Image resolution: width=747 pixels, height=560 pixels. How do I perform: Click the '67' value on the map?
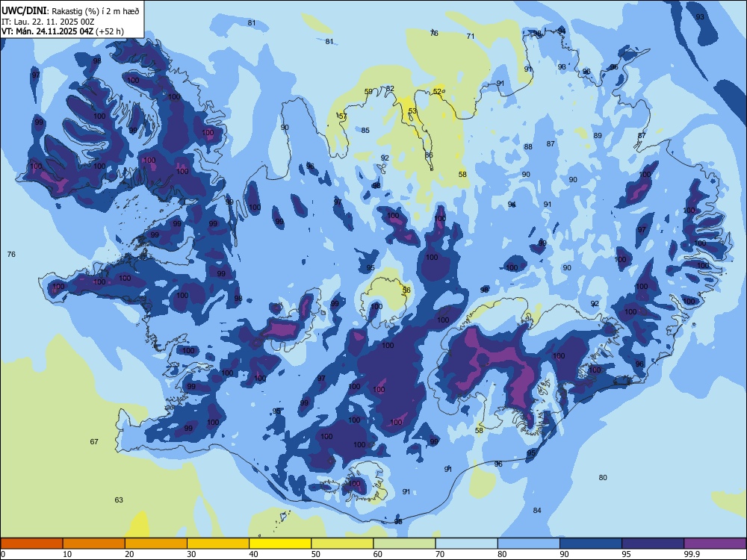[94, 442]
